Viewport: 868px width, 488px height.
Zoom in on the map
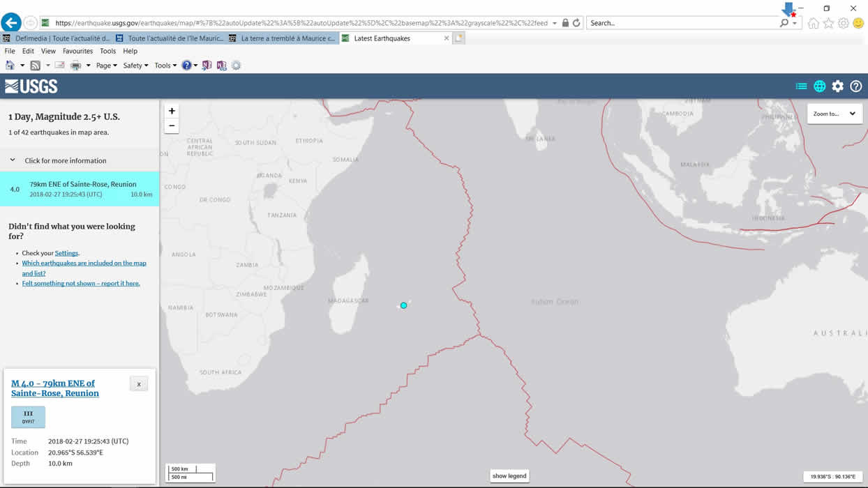pos(172,111)
